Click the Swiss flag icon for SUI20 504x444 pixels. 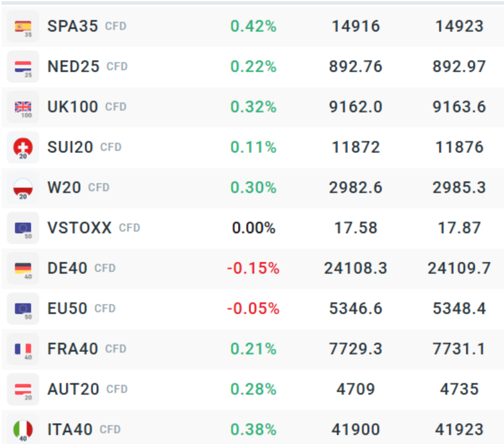(23, 148)
